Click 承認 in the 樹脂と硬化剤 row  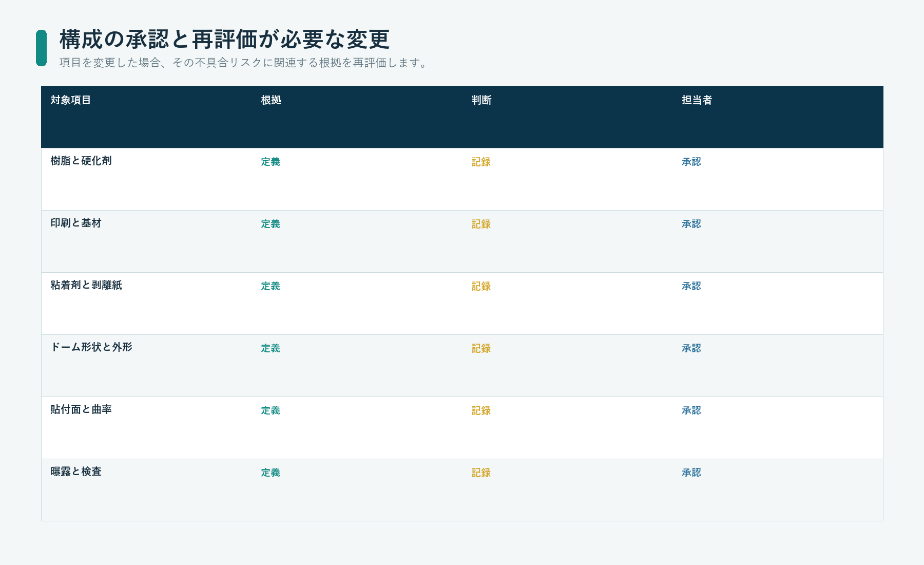point(691,162)
